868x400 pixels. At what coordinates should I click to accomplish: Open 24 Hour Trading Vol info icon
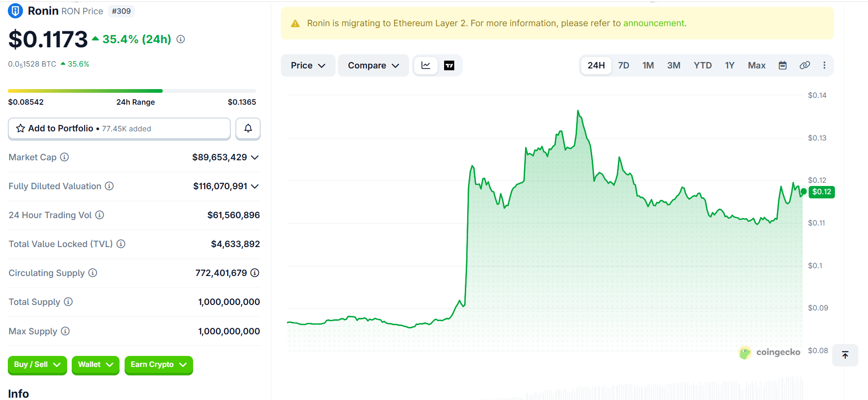(x=100, y=215)
